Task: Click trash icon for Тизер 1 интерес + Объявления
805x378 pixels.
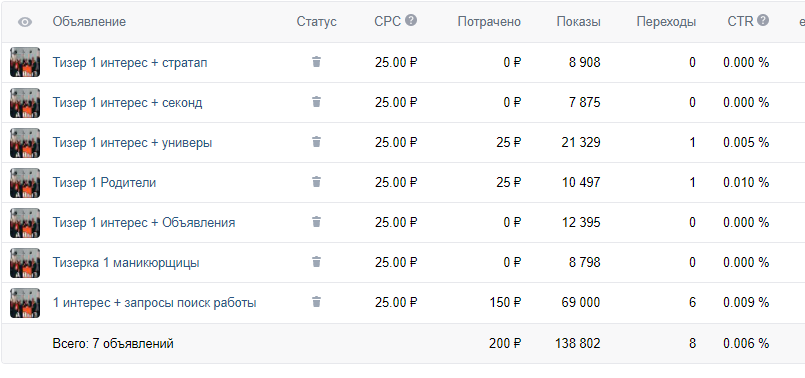Action: pyautogui.click(x=316, y=222)
